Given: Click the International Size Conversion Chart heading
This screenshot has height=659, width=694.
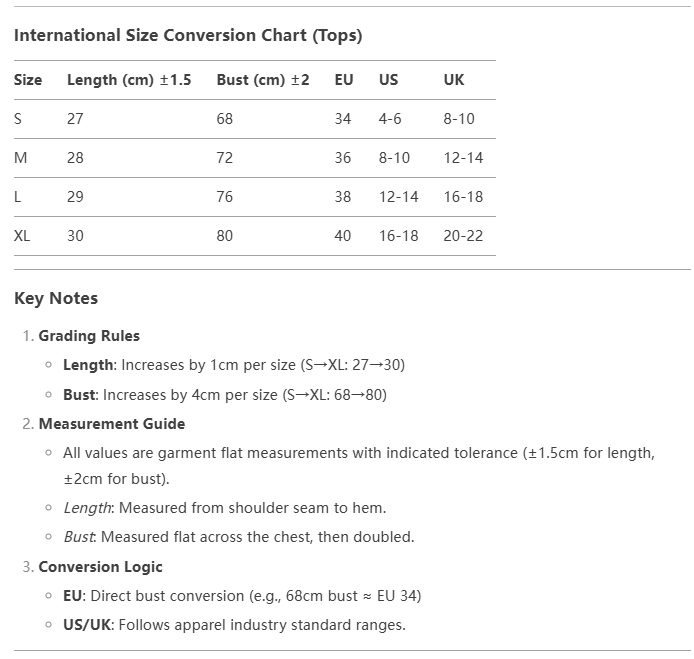Looking at the screenshot, I should click(188, 36).
